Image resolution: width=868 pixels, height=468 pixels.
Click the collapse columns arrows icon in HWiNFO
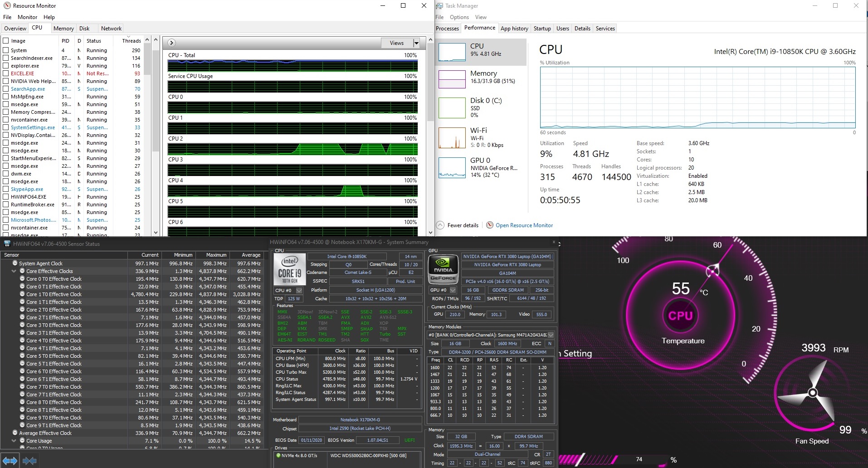29,461
